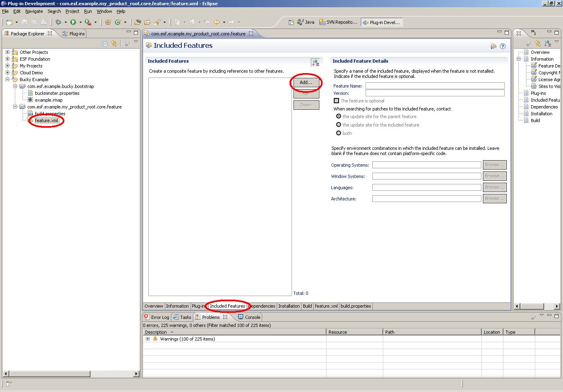This screenshot has height=392, width=563.
Task: Click the External Tools run icon
Action: 88,22
